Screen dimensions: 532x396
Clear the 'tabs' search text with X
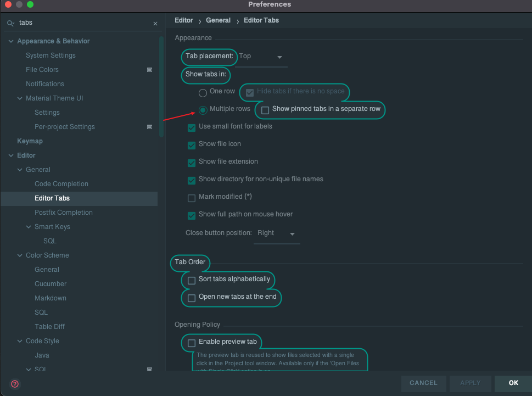pyautogui.click(x=155, y=24)
